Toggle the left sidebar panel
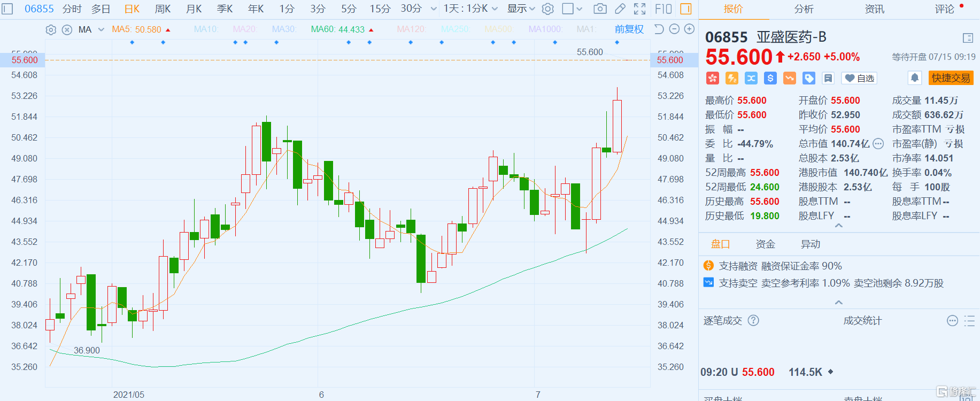The height and width of the screenshot is (401, 980). 7,9
